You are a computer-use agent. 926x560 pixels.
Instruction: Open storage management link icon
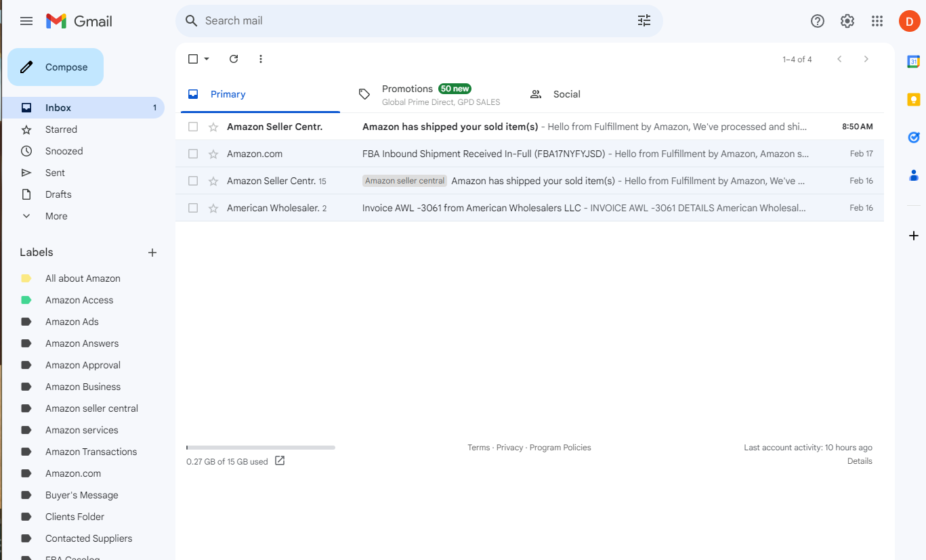pyautogui.click(x=280, y=461)
